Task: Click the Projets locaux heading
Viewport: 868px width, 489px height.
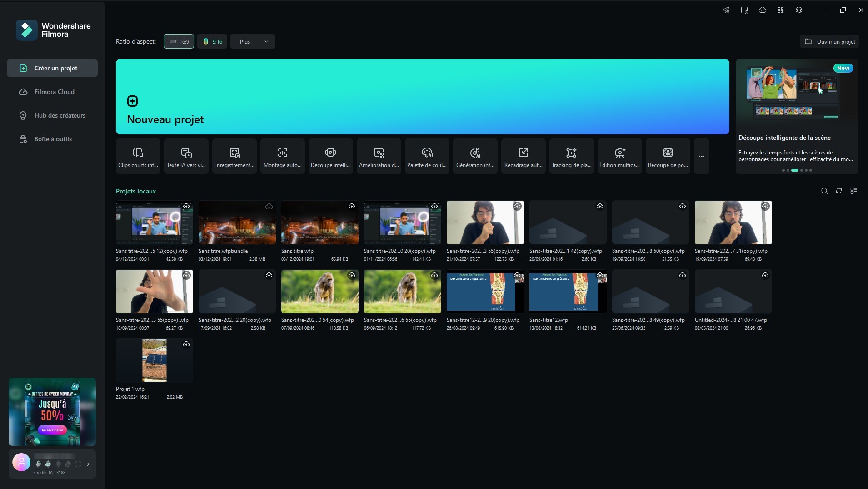Action: 136,191
